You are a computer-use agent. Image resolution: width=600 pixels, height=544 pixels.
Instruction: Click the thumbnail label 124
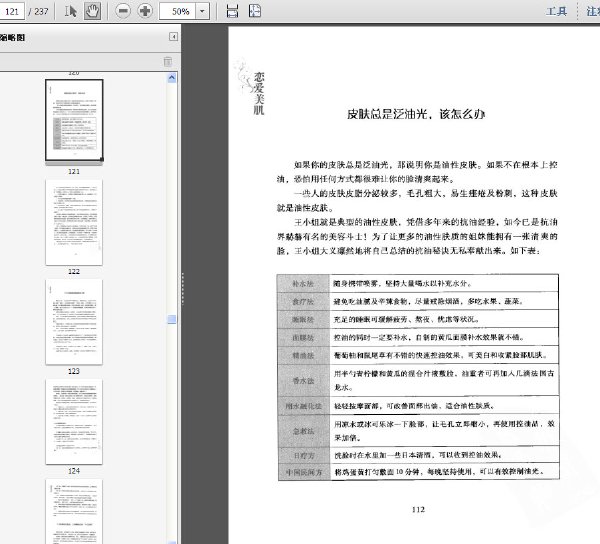pos(74,471)
